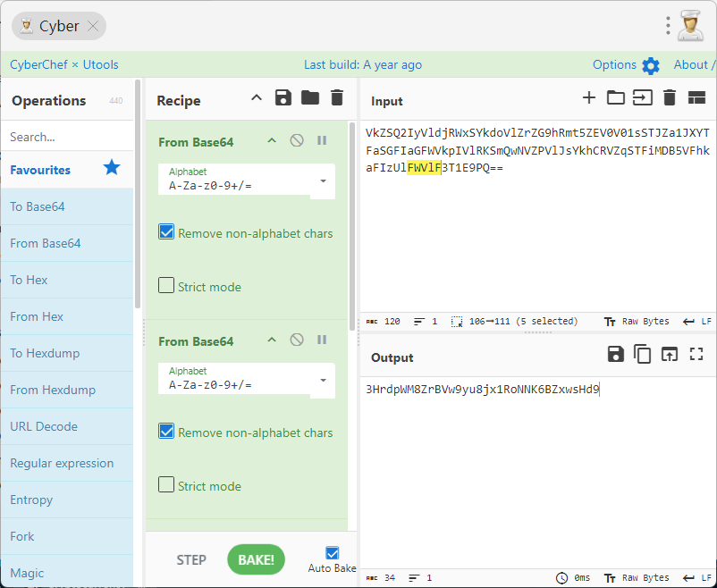
Task: Click the green BAKE! button
Action: click(x=256, y=559)
